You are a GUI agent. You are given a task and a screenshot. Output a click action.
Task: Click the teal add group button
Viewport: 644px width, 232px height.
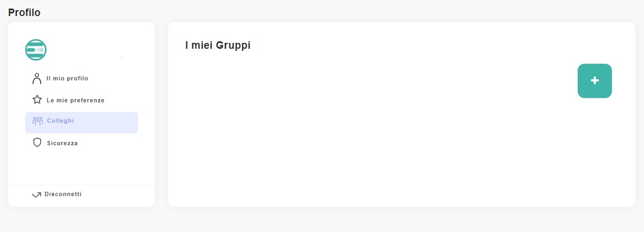coord(594,81)
